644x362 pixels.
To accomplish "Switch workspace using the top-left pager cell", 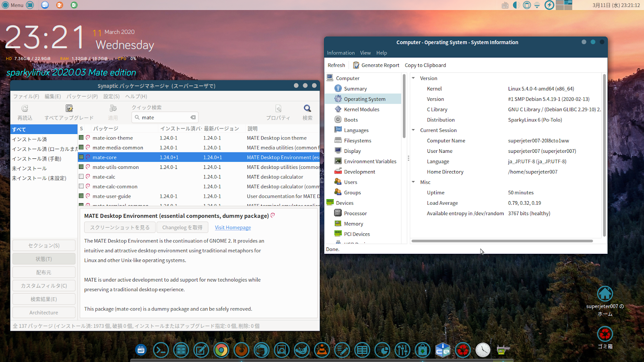I will [559, 2].
